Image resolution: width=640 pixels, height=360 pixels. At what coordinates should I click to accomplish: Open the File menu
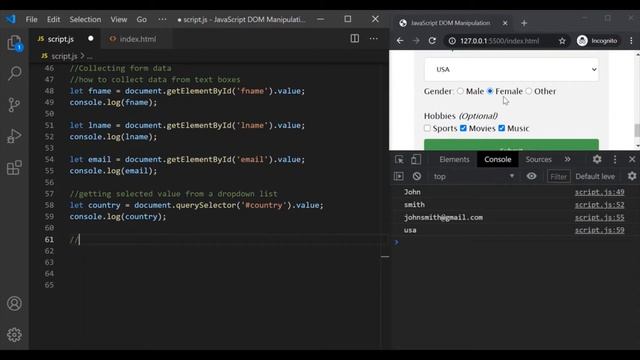(x=31, y=19)
